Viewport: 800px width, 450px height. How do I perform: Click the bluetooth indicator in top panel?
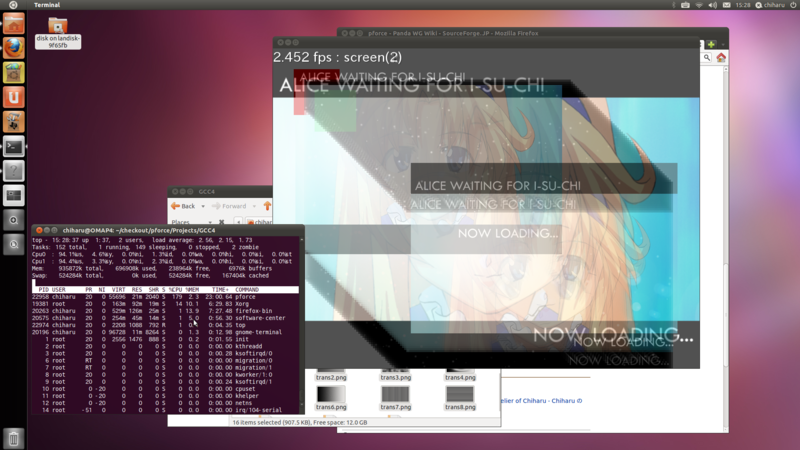pyautogui.click(x=673, y=5)
